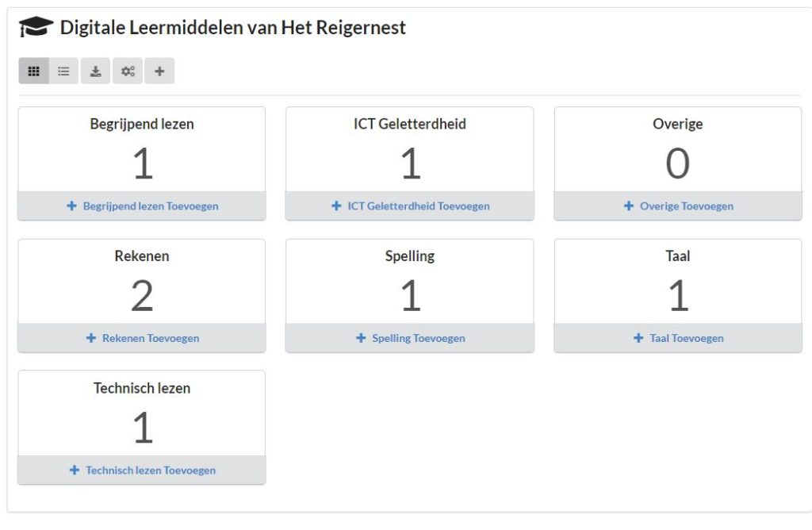Click plus icon beside Rekenen Toevoegen
This screenshot has height=530, width=812.
coord(91,338)
